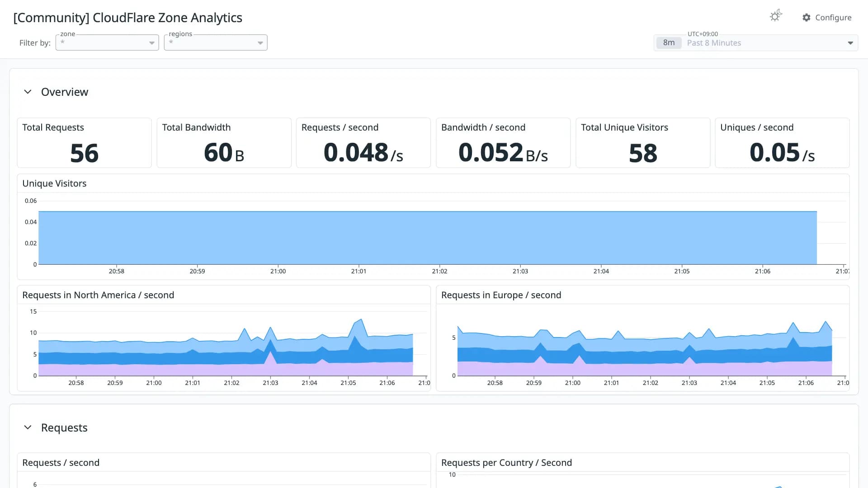
Task: Open the zone filter dropdown
Action: 107,42
